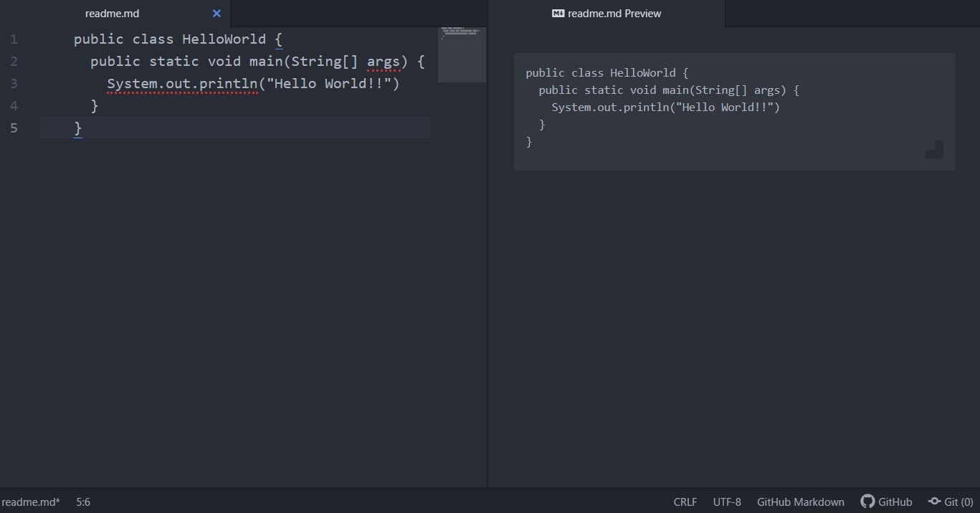The height and width of the screenshot is (513, 980).
Task: Click the underlined word args in the editor
Action: click(x=384, y=62)
